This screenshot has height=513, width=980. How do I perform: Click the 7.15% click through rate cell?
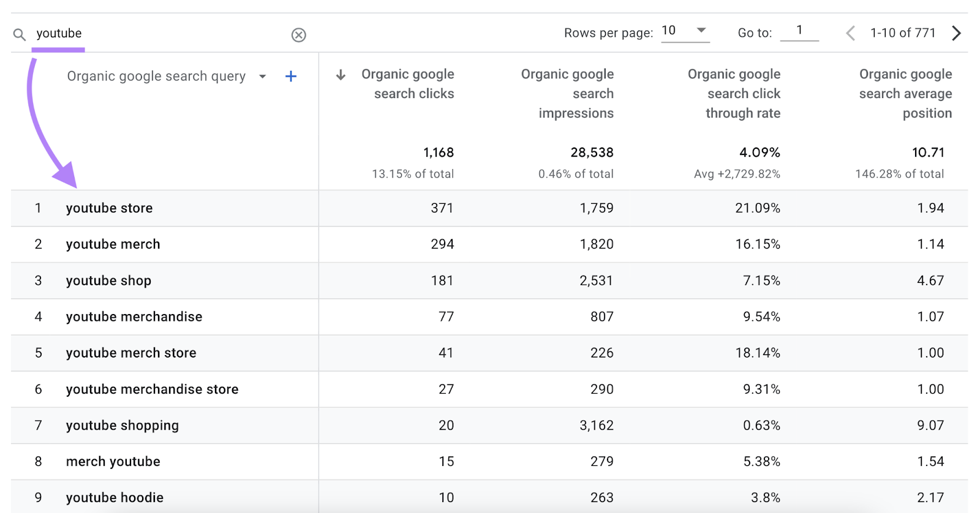[x=761, y=280]
